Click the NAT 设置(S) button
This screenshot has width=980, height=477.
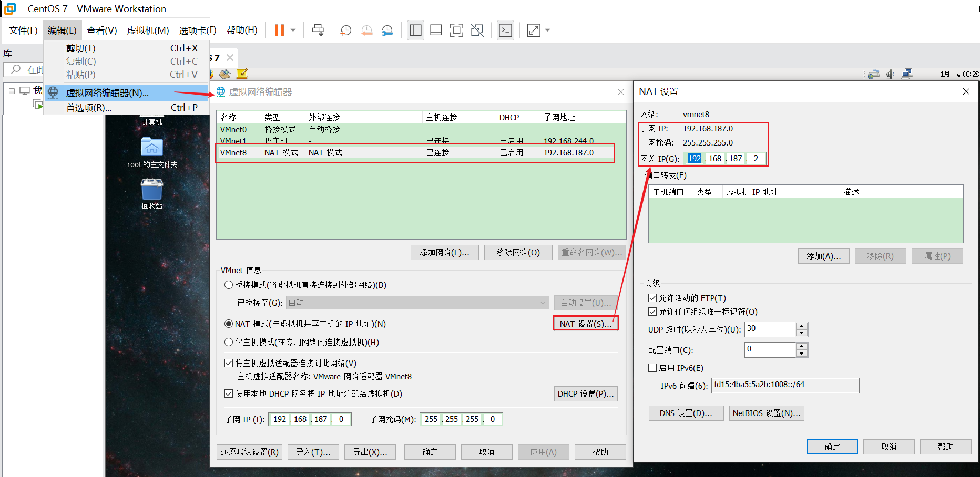pyautogui.click(x=585, y=324)
